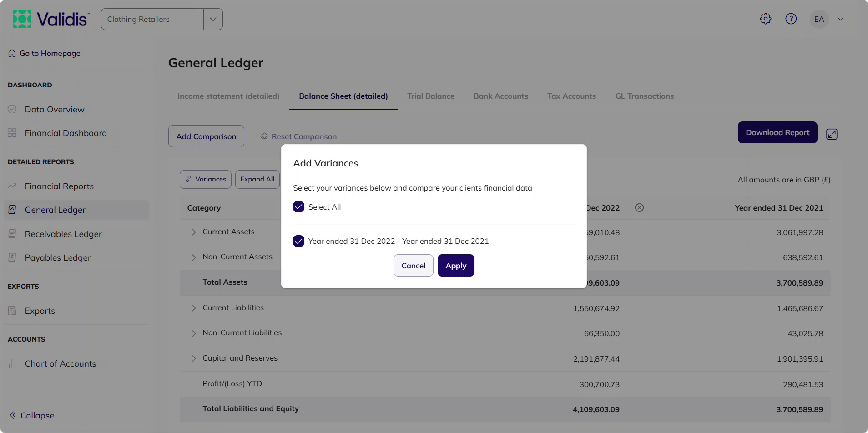
Task: Expand the Non-Current Liabilities row
Action: tap(194, 333)
